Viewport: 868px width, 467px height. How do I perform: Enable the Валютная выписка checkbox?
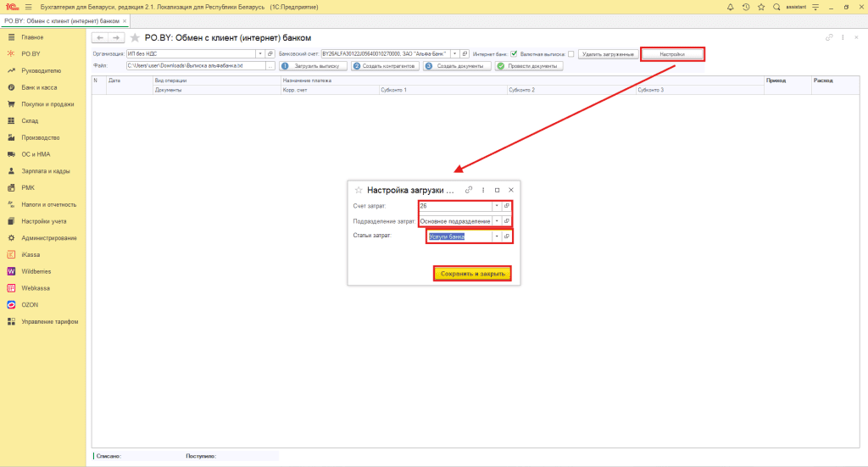(570, 53)
